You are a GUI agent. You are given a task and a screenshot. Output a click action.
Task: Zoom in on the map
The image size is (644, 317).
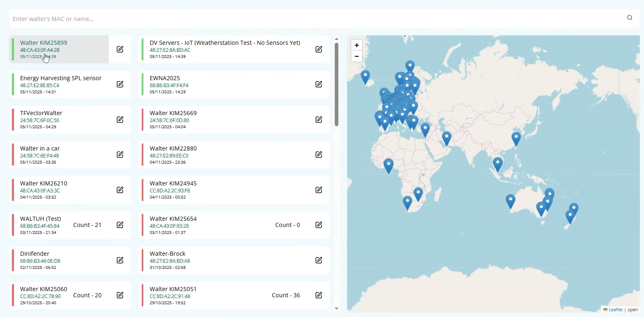click(356, 45)
